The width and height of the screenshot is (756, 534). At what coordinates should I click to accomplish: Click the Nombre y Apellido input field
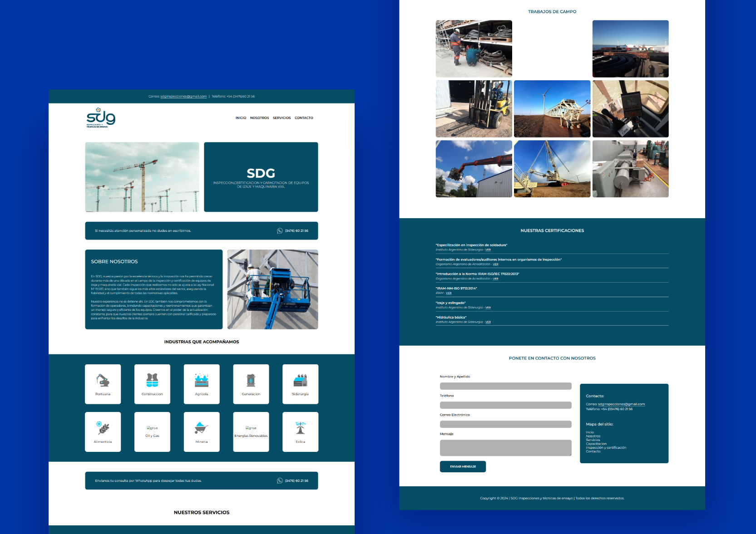(505, 386)
